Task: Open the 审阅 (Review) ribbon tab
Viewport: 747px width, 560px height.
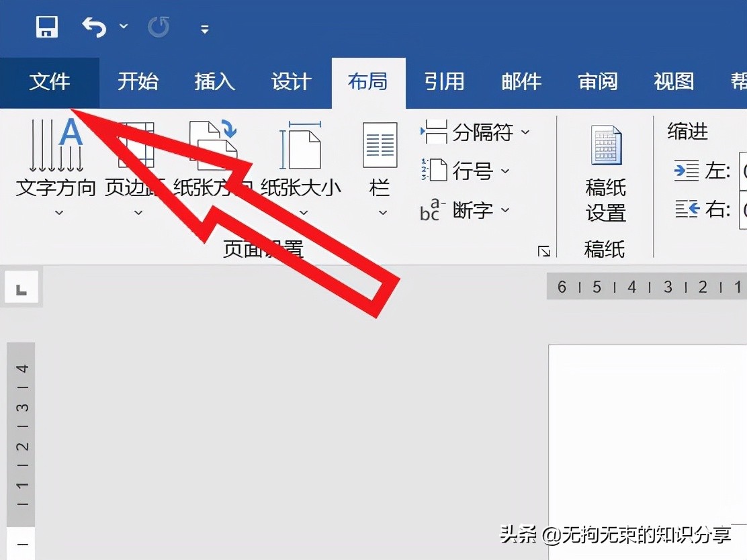Action: coord(597,82)
